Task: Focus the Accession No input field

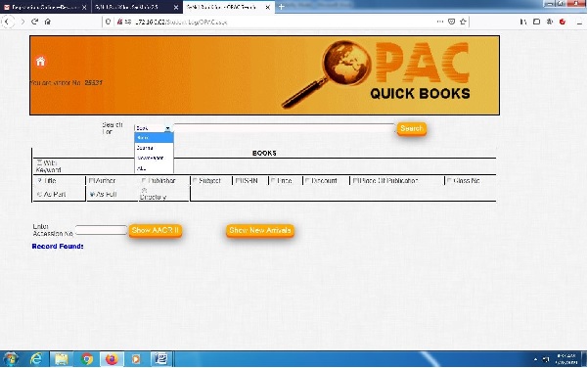Action: [x=101, y=230]
